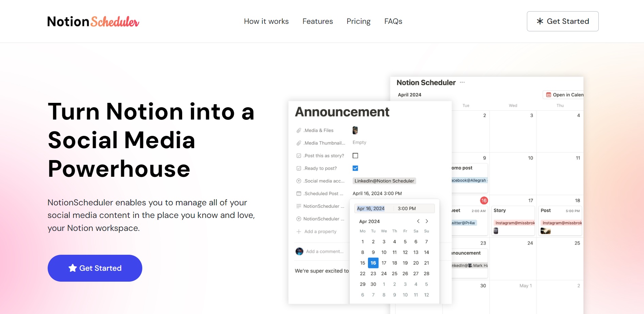The width and height of the screenshot is (644, 314).
Task: Click the 3:00 PM time input field
Action: point(414,208)
